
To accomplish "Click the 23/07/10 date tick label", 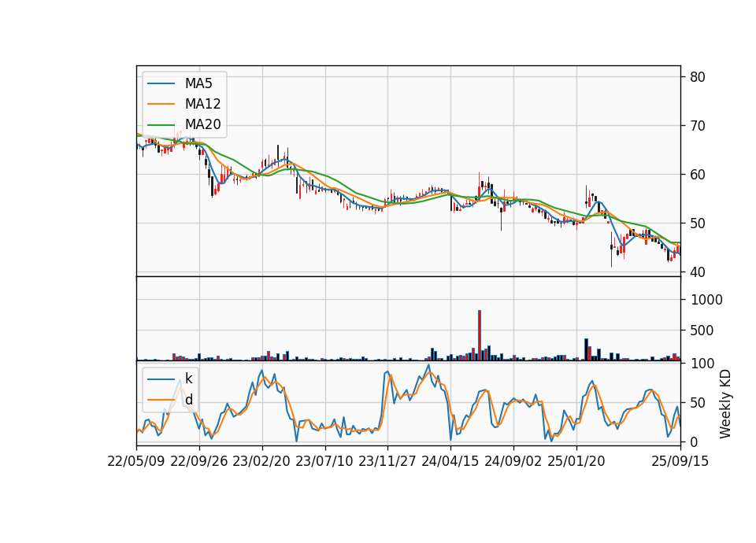I will click(324, 461).
